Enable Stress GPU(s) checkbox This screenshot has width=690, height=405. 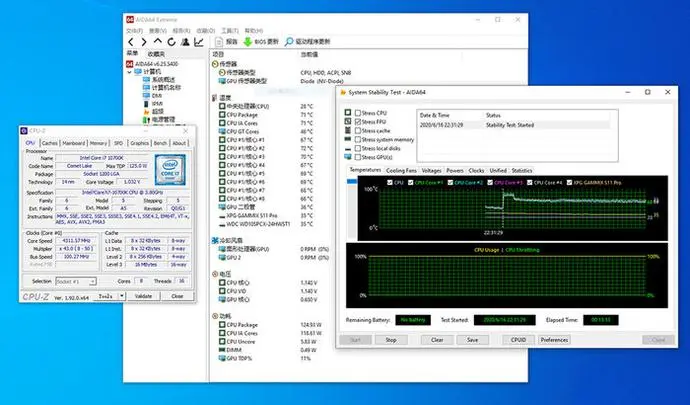point(358,157)
